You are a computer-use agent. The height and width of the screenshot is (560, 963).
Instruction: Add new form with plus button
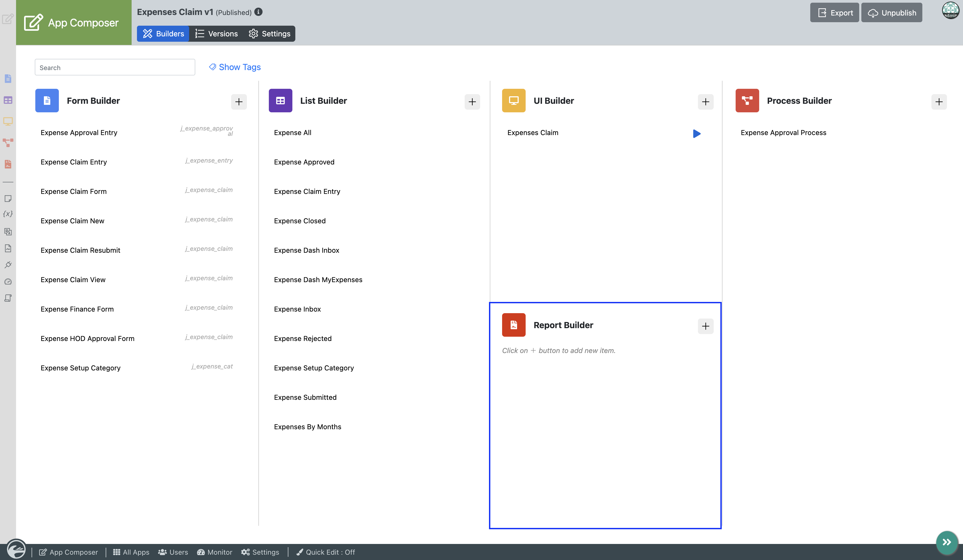(238, 102)
